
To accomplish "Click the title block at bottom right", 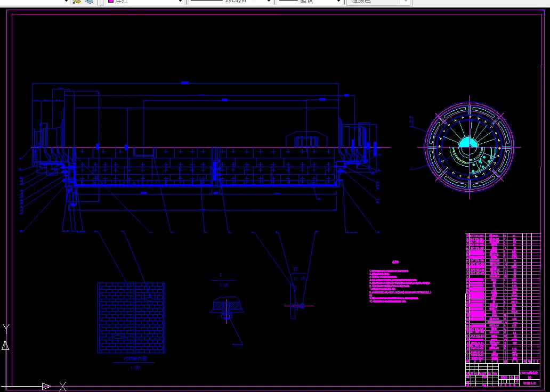I will pos(503,375).
